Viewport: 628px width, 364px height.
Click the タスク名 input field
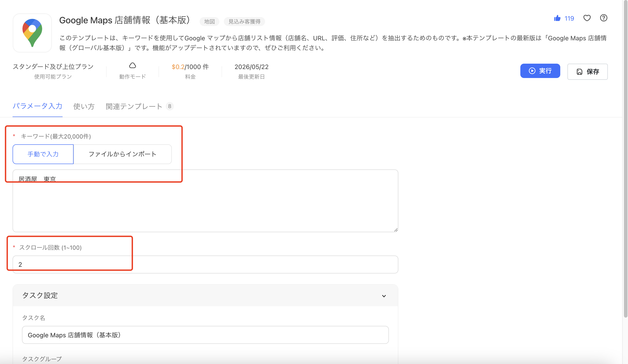[x=205, y=335]
